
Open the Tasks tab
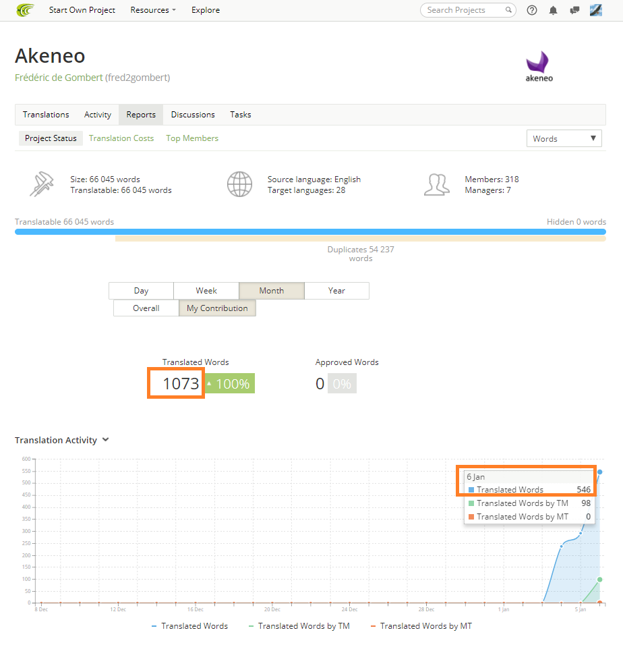(240, 115)
